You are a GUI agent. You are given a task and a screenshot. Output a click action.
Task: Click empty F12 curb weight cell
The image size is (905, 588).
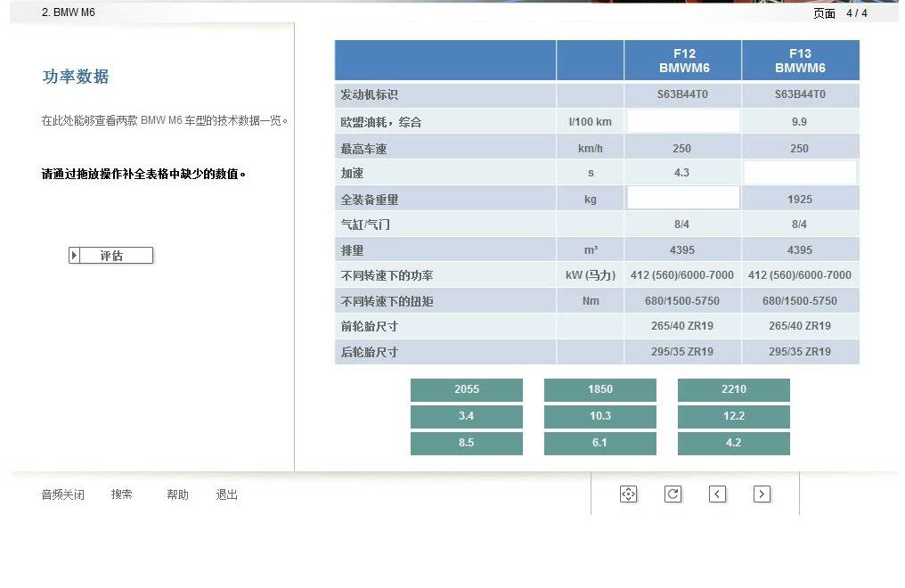[683, 198]
